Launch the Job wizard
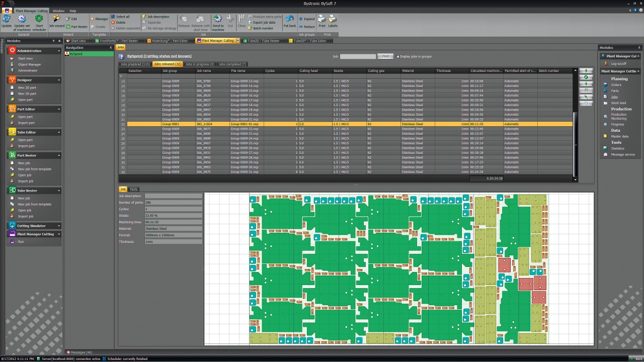 [x=56, y=19]
